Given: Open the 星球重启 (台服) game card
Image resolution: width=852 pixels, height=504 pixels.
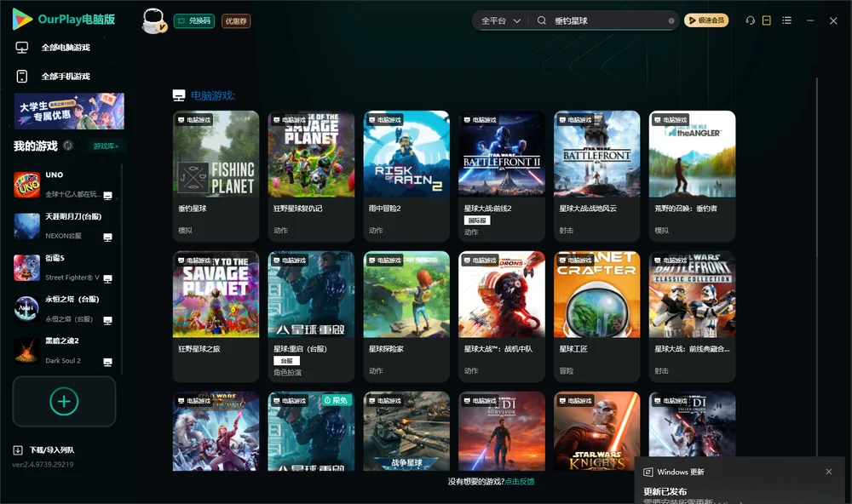Looking at the screenshot, I should (x=311, y=317).
